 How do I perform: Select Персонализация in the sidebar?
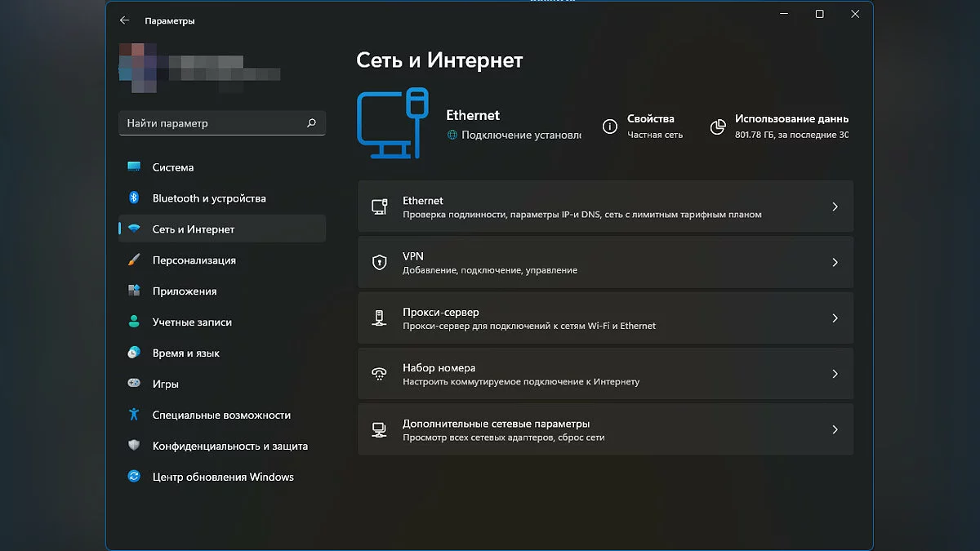coord(222,260)
